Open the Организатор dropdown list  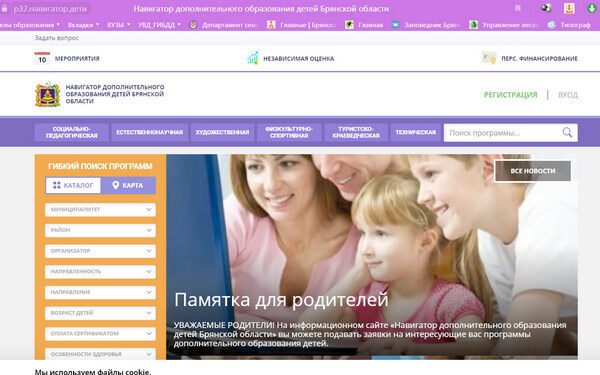coord(100,251)
